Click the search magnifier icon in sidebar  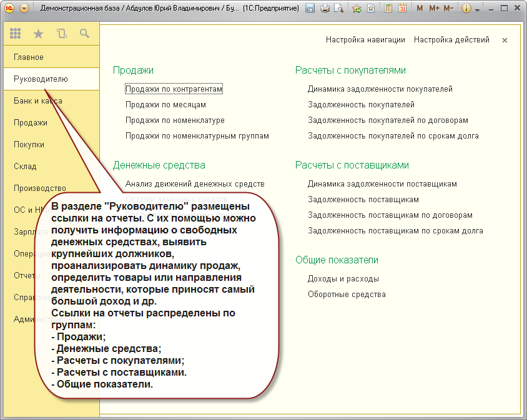tap(84, 34)
